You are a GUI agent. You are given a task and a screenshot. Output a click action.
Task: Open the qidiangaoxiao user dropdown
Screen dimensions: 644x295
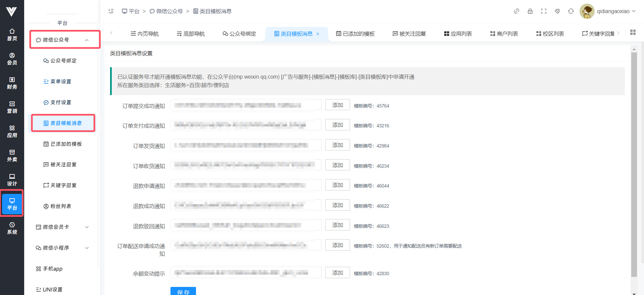pos(608,11)
